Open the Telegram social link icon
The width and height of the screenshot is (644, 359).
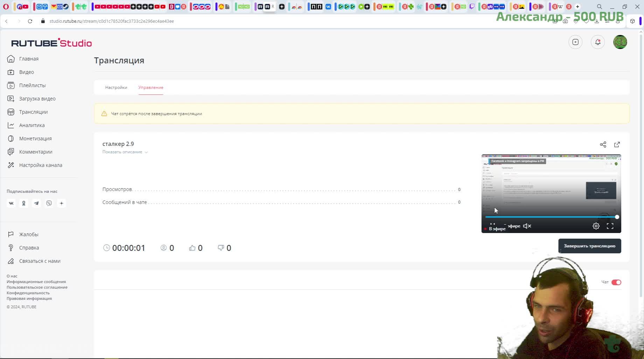tap(36, 203)
